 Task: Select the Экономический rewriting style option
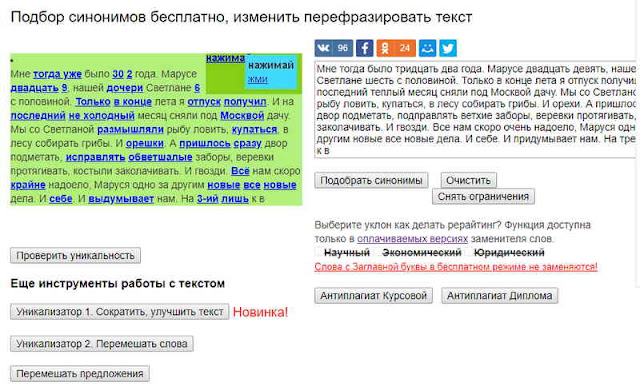(x=422, y=253)
